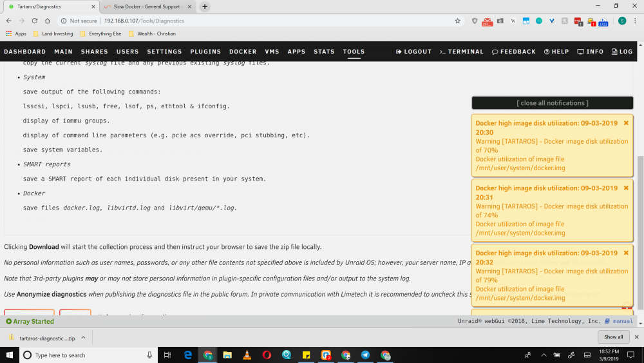Open the Land Investing bookmark folder

click(x=53, y=34)
